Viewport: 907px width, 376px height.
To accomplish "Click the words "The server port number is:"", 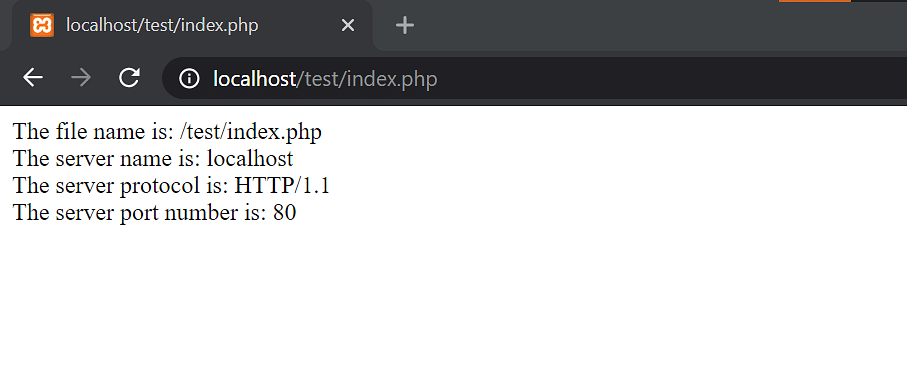I will click(x=139, y=213).
